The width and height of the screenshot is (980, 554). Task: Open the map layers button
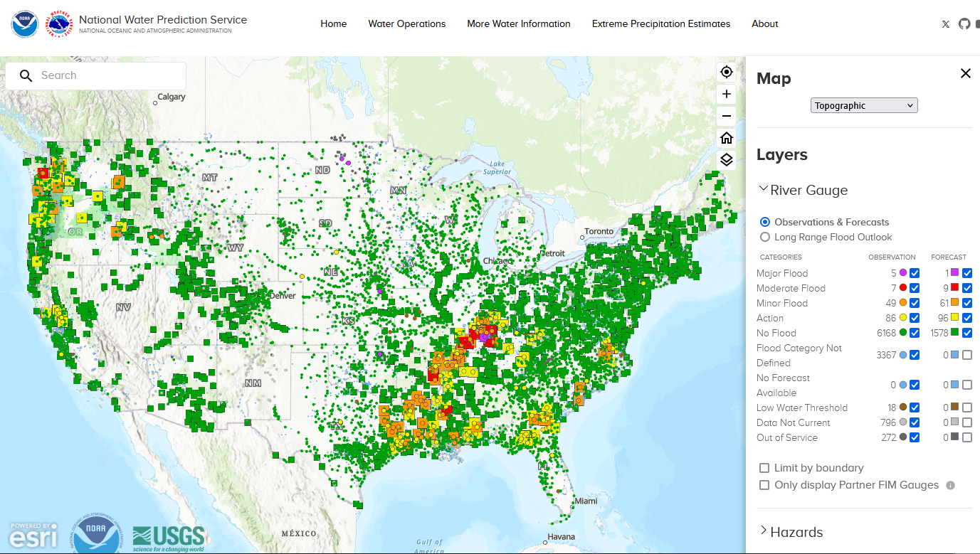(x=726, y=160)
